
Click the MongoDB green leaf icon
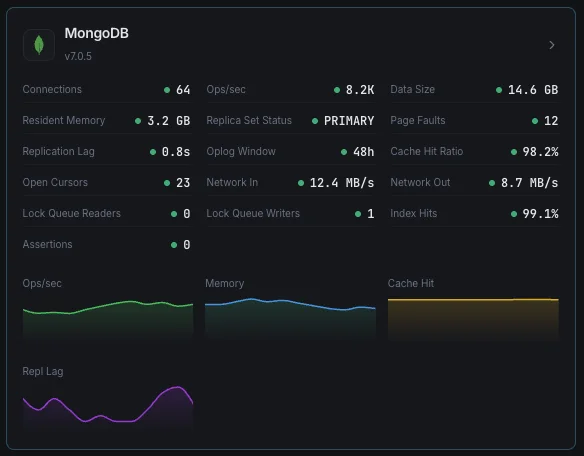tap(39, 45)
